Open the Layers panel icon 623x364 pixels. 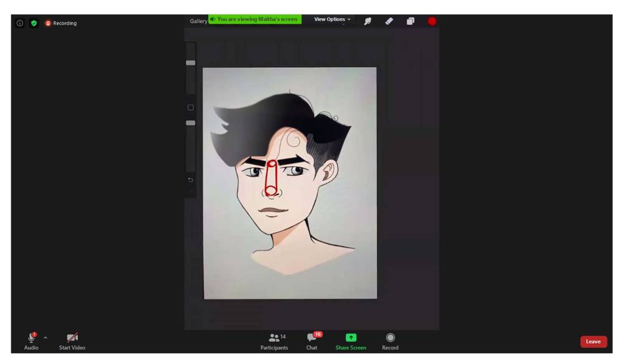click(411, 21)
